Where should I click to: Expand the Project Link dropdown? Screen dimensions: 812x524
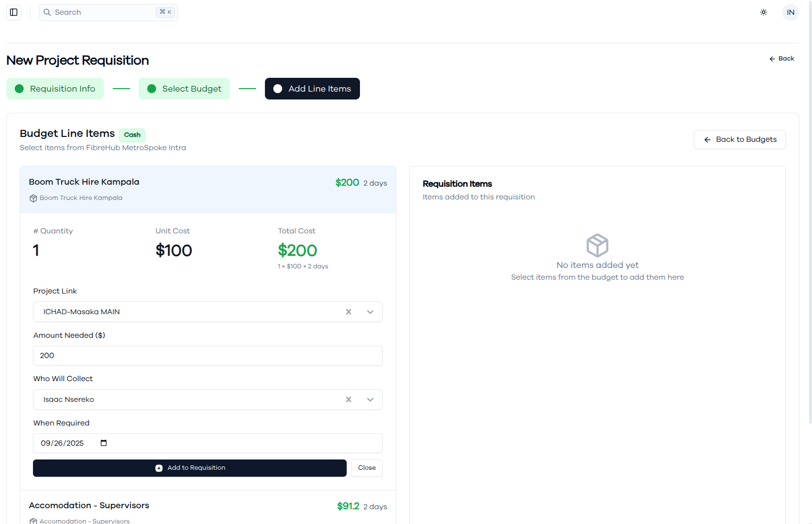(370, 312)
